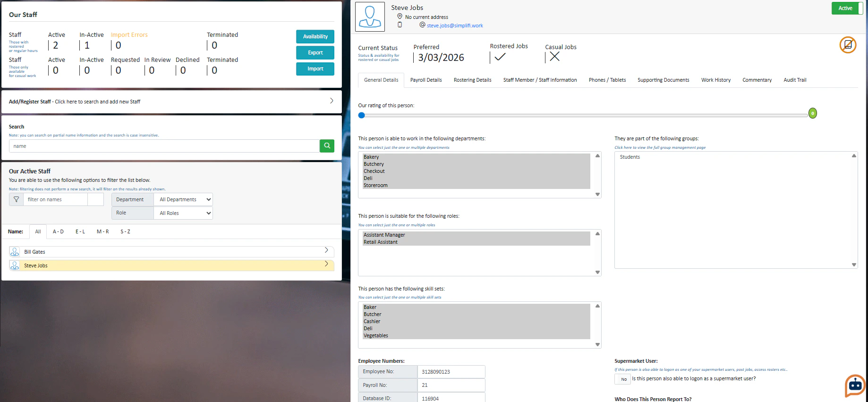Click the email at-sign icon
This screenshot has width=868, height=402.
[x=422, y=25]
